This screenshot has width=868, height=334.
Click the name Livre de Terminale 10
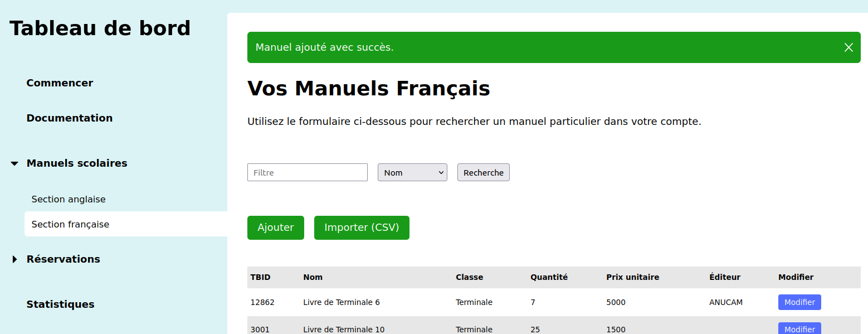tap(344, 330)
